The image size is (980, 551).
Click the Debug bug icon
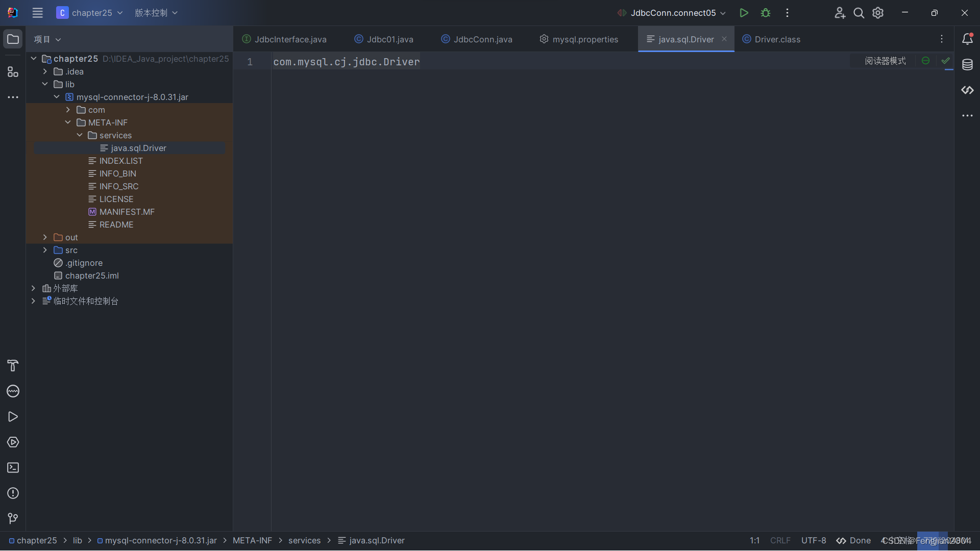pyautogui.click(x=765, y=13)
